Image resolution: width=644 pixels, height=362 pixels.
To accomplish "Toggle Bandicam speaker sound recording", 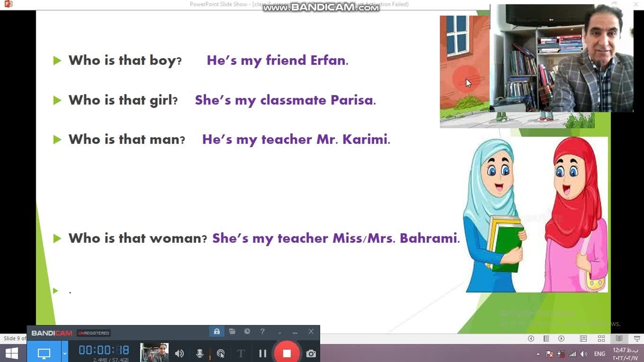I will click(x=180, y=353).
